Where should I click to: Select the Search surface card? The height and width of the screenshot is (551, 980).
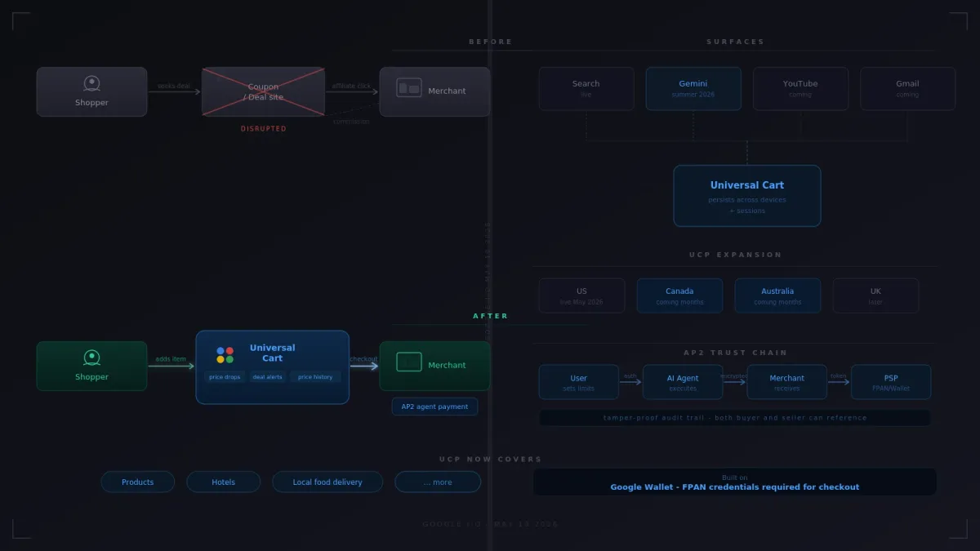[x=586, y=88]
